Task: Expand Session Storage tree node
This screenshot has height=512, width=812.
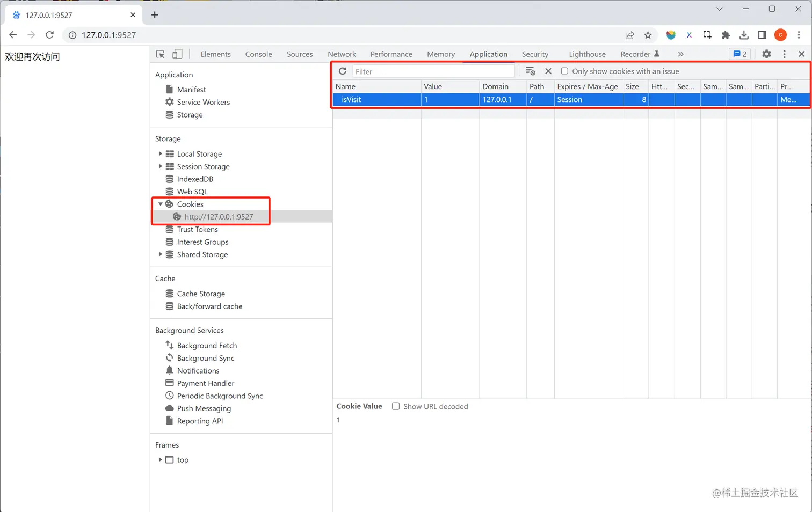Action: tap(160, 166)
